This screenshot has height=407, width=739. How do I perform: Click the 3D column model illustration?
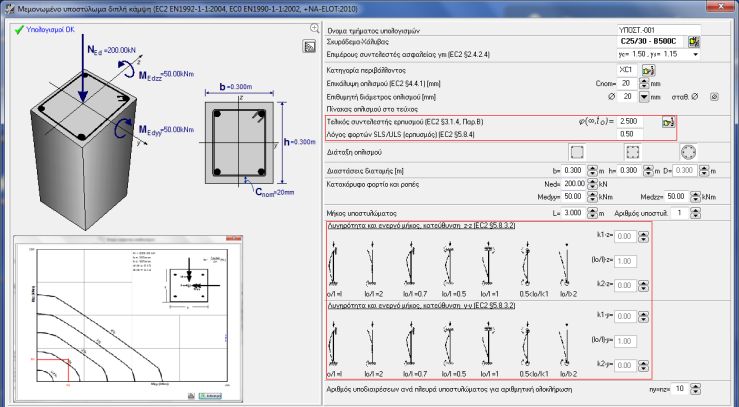pyautogui.click(x=83, y=151)
